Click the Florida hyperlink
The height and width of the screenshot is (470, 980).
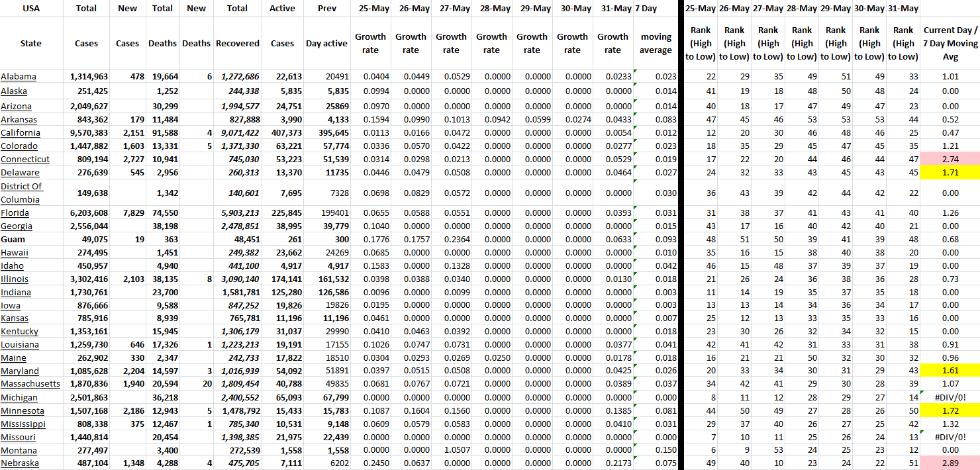(15, 213)
